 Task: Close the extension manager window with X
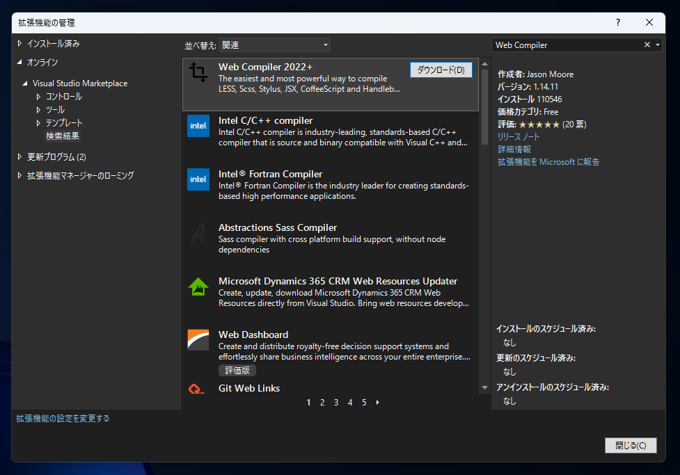pyautogui.click(x=649, y=23)
